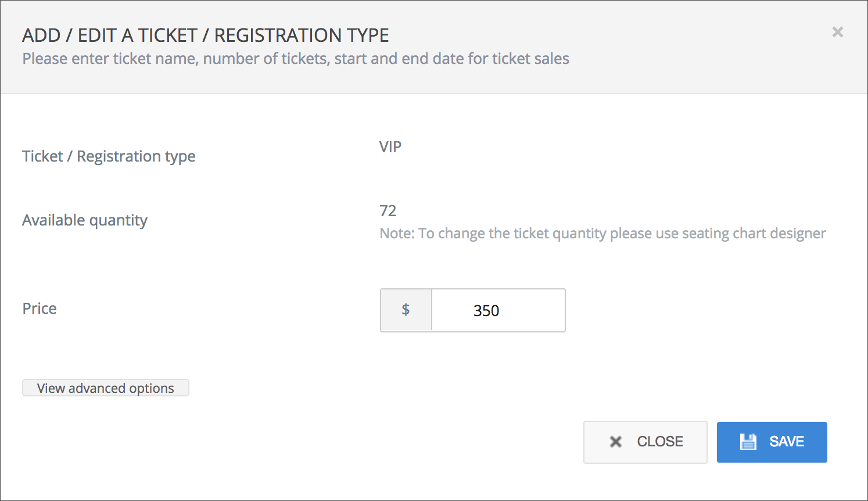Click the subtitle instruction under the title
The height and width of the screenshot is (501, 868).
(295, 59)
